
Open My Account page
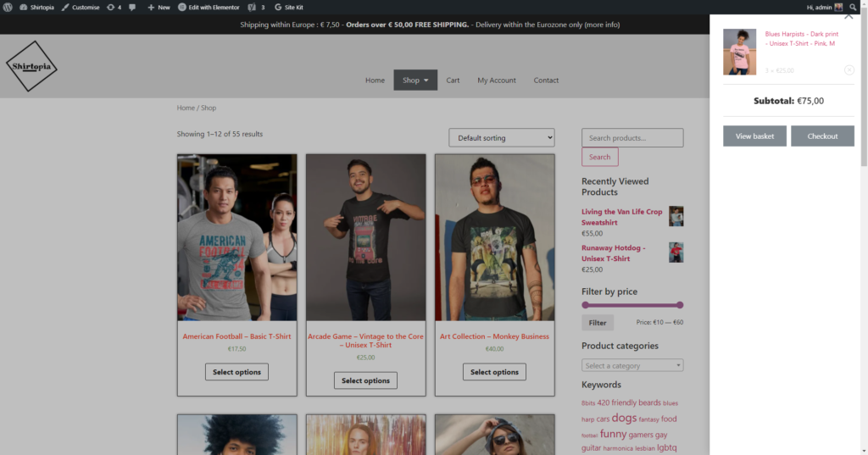point(497,80)
